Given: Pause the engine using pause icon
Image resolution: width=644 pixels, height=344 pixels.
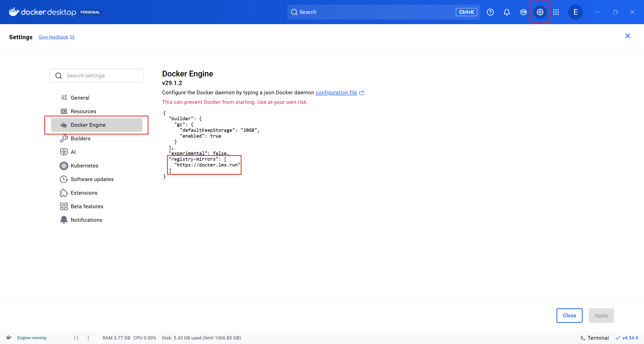Looking at the screenshot, I should click(x=76, y=338).
